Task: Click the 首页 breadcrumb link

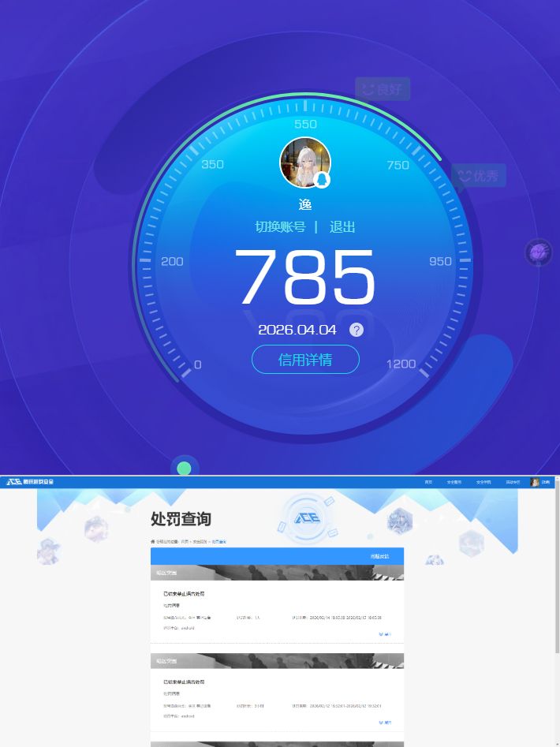Action: pos(185,542)
